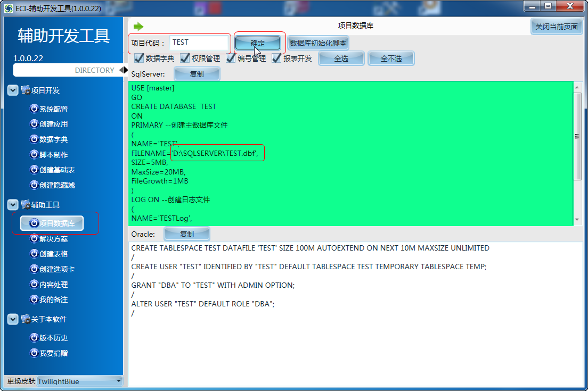The image size is (588, 391).
Task: Click the 'ALTER USER "TEST" DEFAULT ROLE' line
Action: [203, 304]
